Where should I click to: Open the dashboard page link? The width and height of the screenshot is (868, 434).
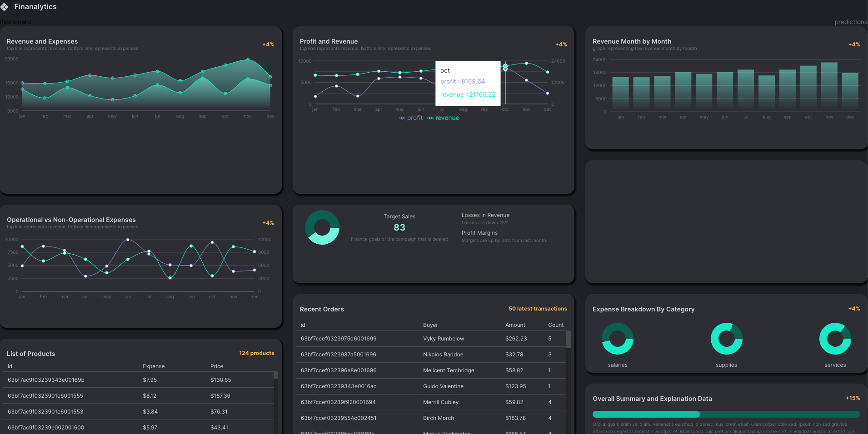pos(15,22)
